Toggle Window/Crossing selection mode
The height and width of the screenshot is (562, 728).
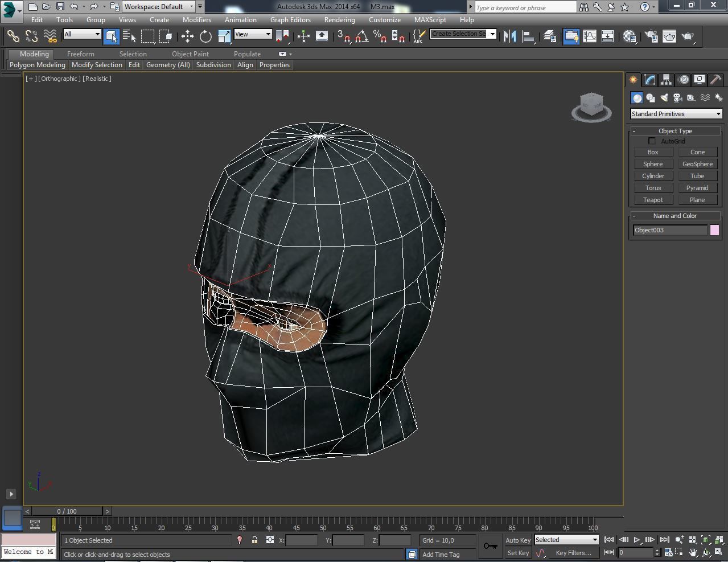166,36
